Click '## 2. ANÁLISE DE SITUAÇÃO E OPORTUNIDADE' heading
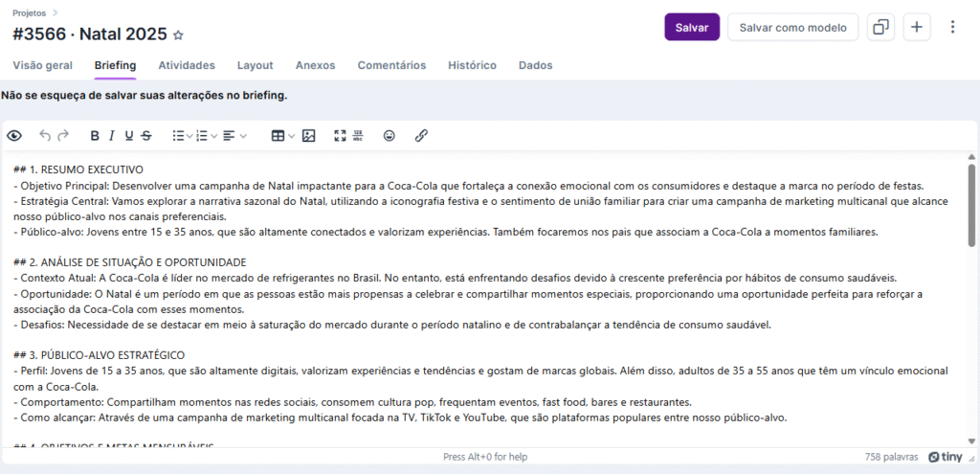 129,262
